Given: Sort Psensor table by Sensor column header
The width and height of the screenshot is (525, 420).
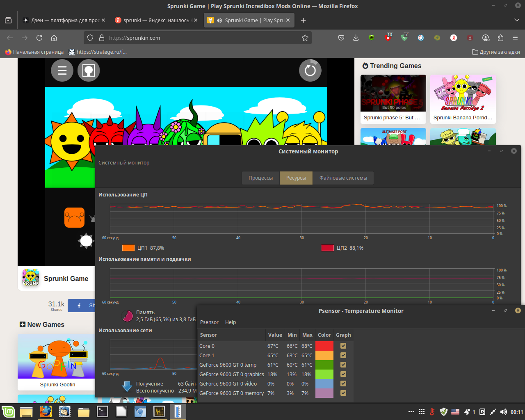Looking at the screenshot, I should (231, 335).
